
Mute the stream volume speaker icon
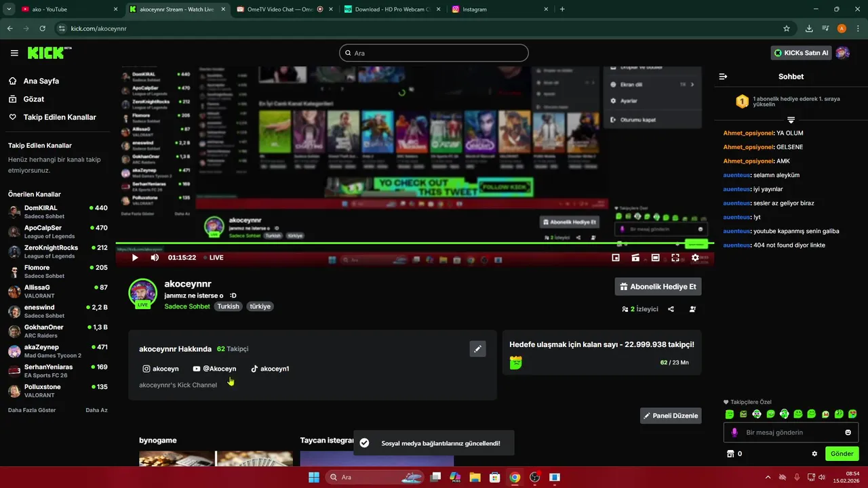click(x=155, y=258)
